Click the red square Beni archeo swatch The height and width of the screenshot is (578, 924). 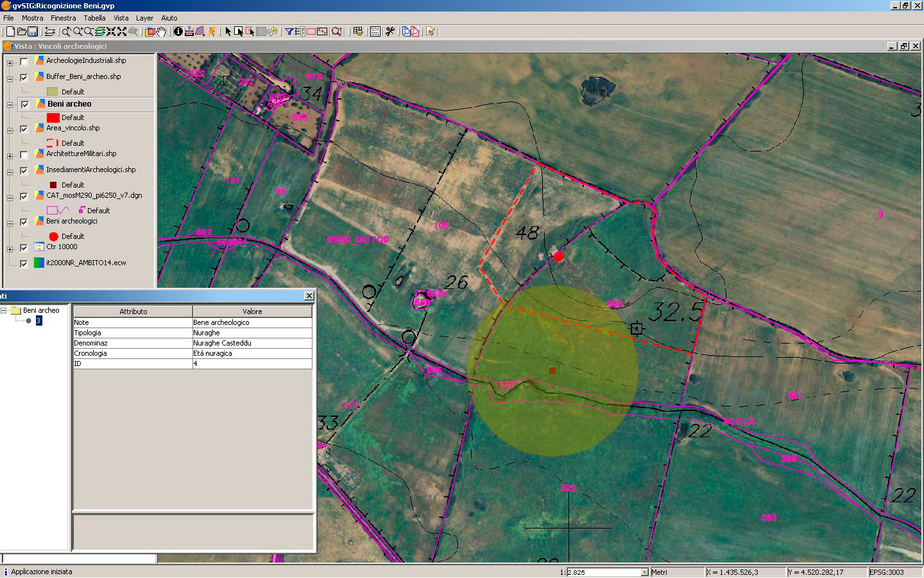pos(53,118)
